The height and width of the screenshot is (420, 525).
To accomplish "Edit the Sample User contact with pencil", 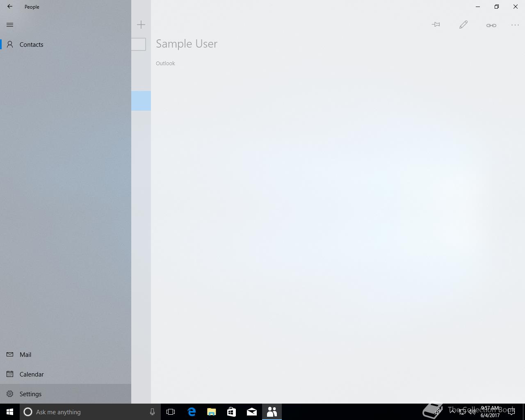I will [x=463, y=25].
